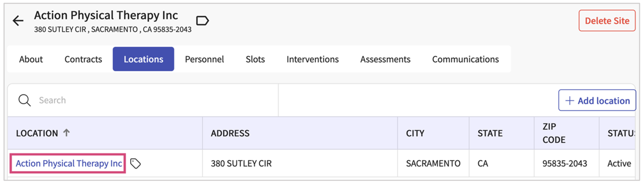Open the Slots tab

coord(255,59)
